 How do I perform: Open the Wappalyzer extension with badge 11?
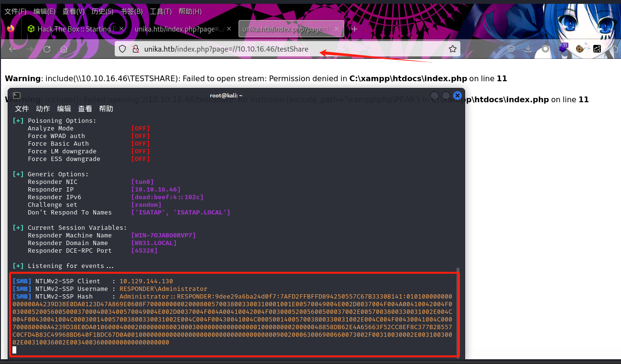pos(563,48)
